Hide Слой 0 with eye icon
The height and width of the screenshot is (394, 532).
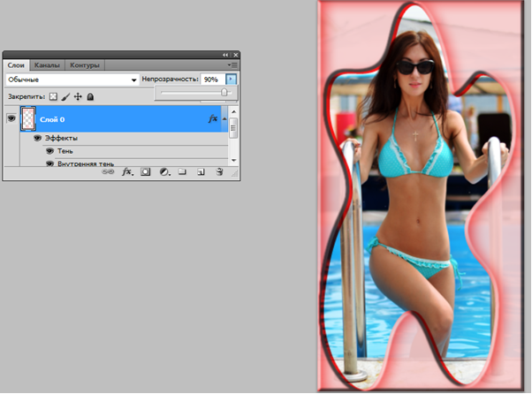pyautogui.click(x=11, y=117)
